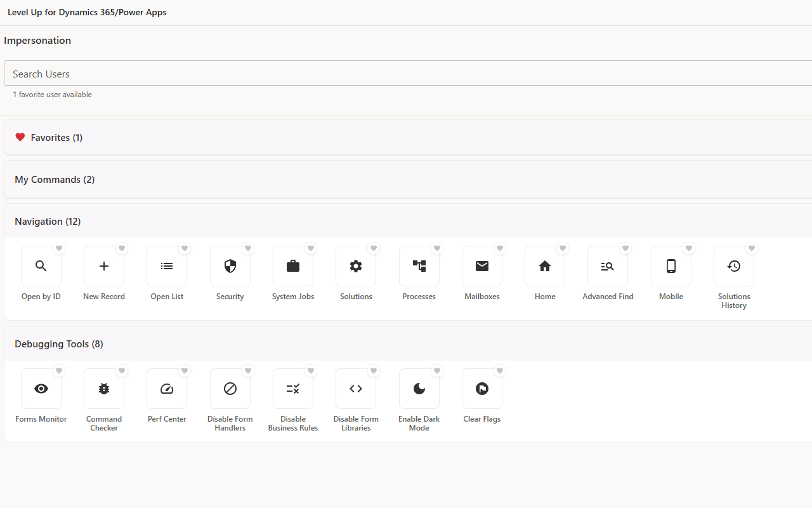Favorite the Advanced Find command

pyautogui.click(x=625, y=248)
